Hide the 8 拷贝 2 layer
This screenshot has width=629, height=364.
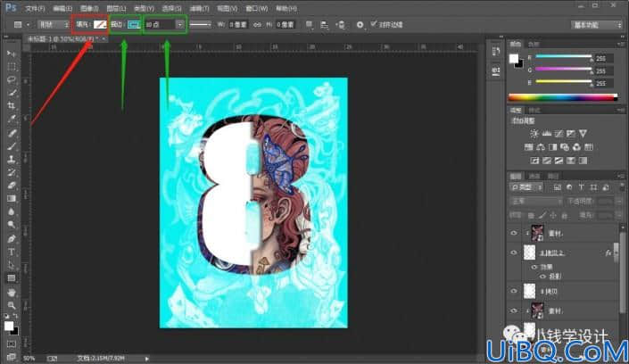coord(514,252)
